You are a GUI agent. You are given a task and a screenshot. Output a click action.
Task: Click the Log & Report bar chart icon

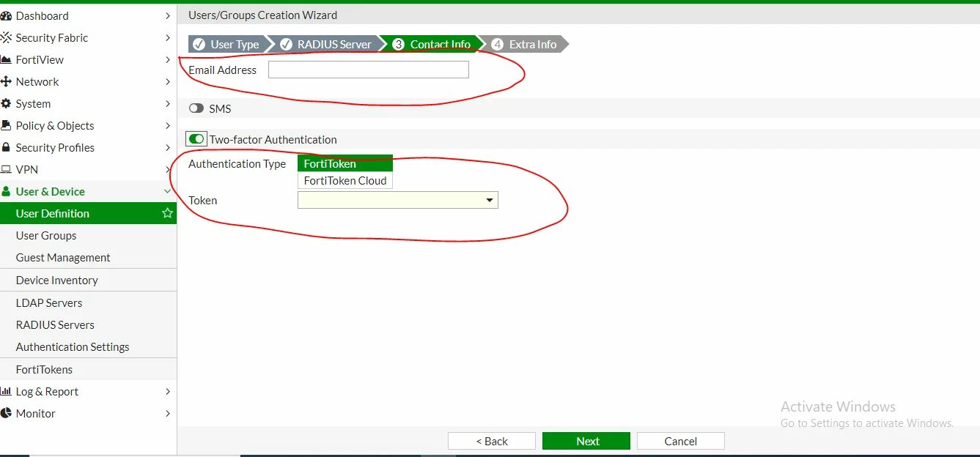5,391
